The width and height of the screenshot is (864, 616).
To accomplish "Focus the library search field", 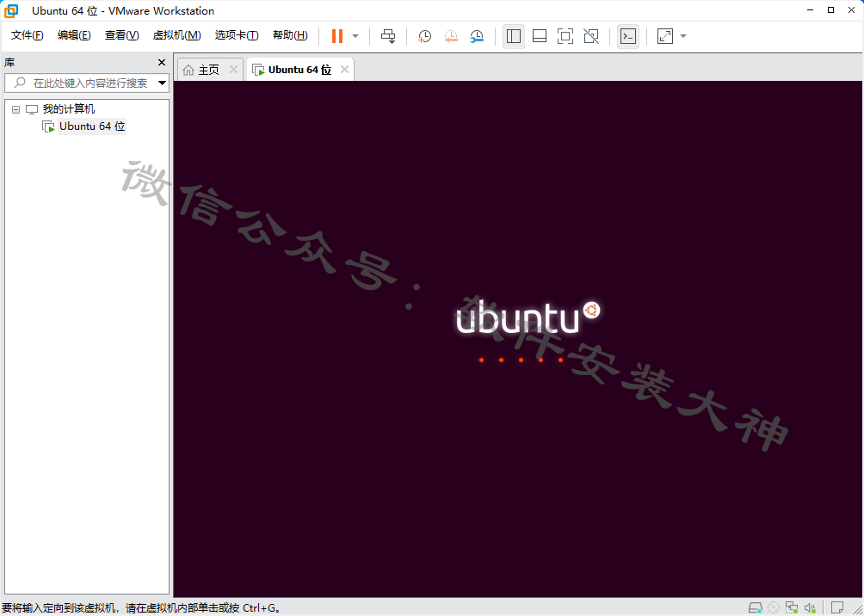I will point(85,83).
